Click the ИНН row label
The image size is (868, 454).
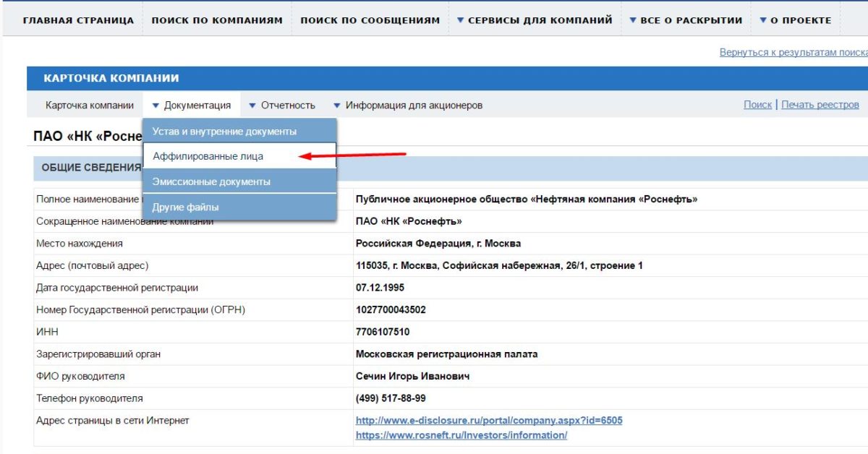click(x=47, y=332)
